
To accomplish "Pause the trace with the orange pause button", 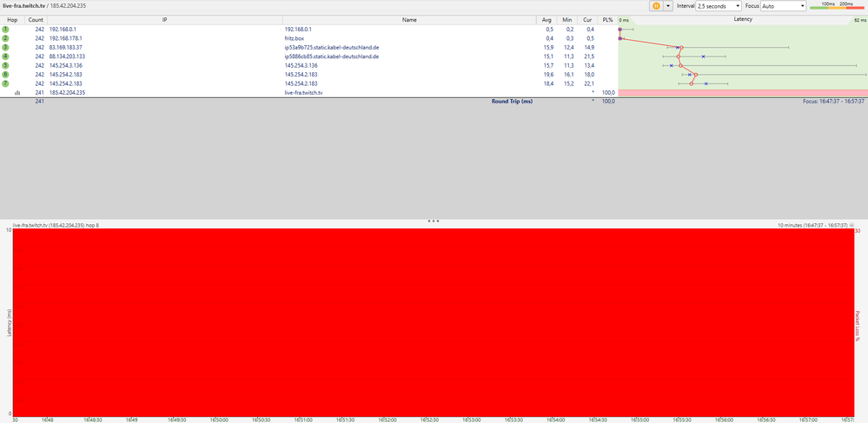I will click(x=656, y=5).
